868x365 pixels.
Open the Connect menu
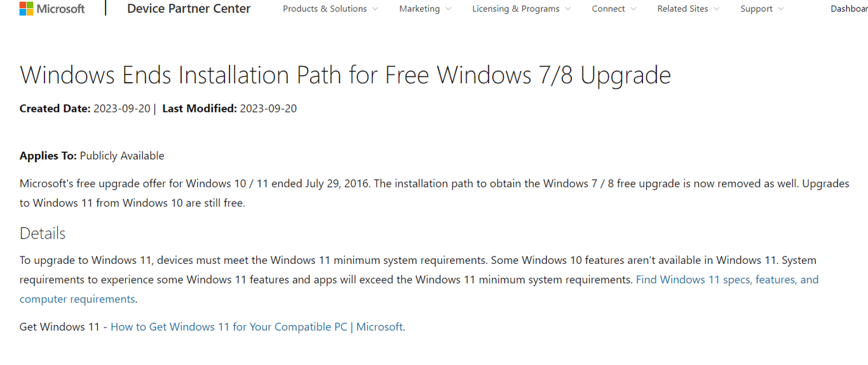click(608, 9)
